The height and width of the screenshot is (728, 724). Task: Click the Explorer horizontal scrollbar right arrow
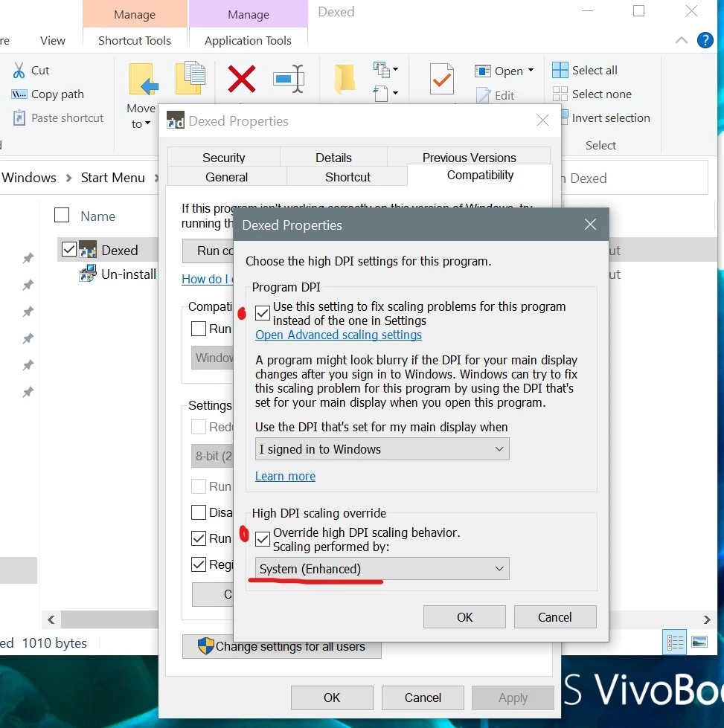point(707,619)
